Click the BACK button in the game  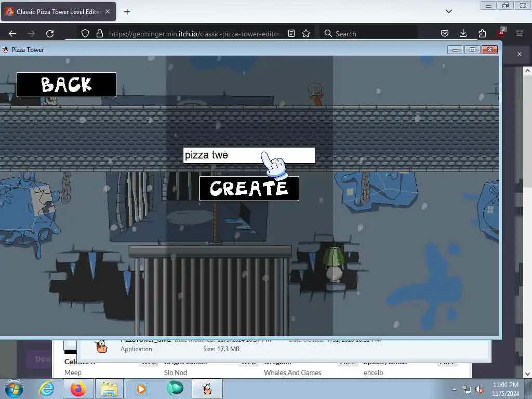(x=66, y=85)
